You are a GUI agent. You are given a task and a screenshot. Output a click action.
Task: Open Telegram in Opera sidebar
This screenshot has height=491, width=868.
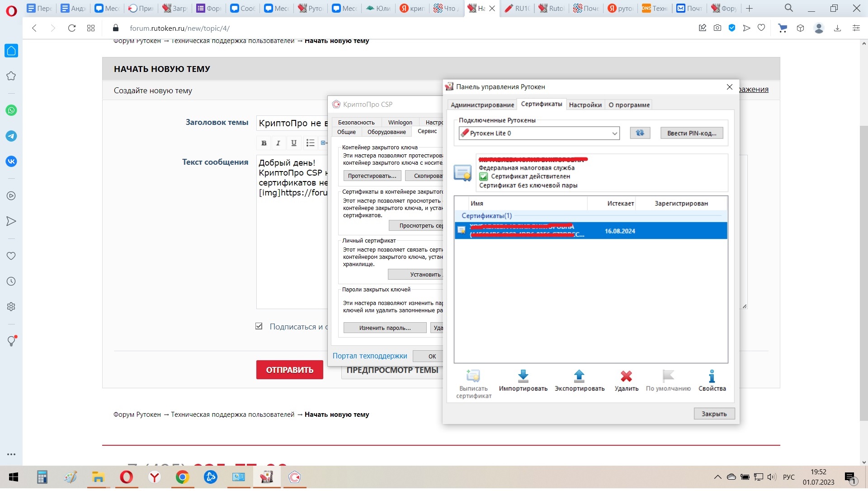(11, 136)
